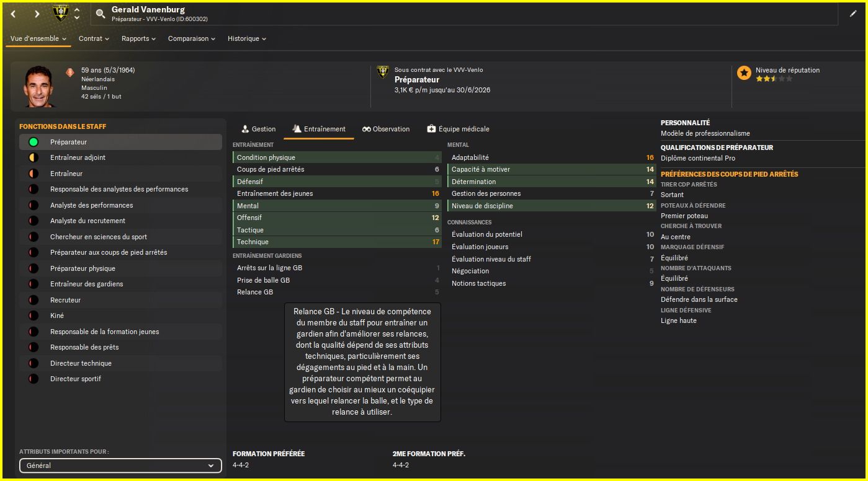Open the Général attributes dropdown

(x=120, y=466)
